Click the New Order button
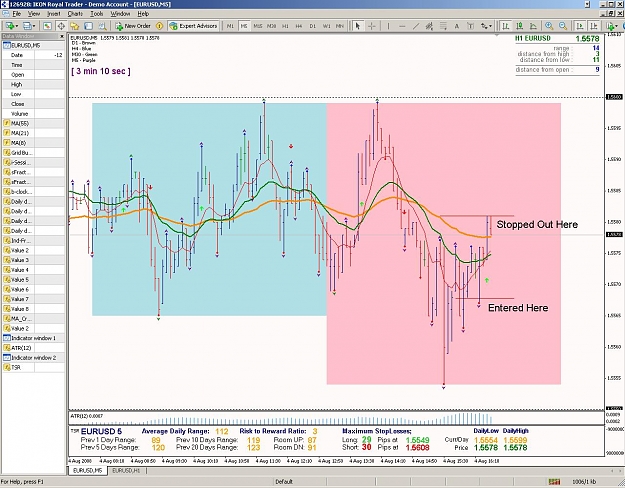This screenshot has height=488, width=625. (133, 26)
